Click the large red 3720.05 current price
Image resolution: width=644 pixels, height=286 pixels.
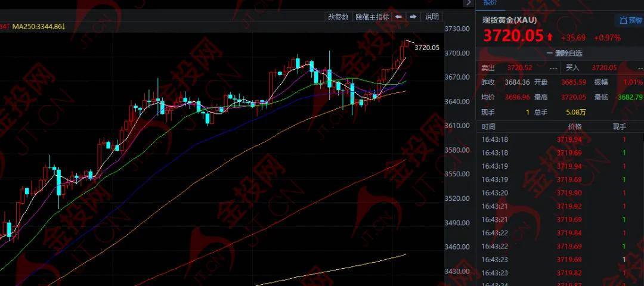pos(513,36)
